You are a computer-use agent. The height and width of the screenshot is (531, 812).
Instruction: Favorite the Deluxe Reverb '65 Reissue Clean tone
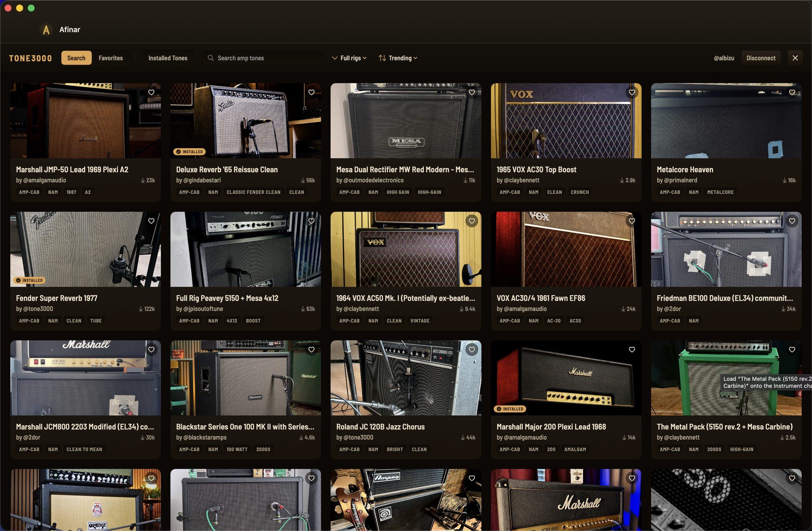(311, 92)
